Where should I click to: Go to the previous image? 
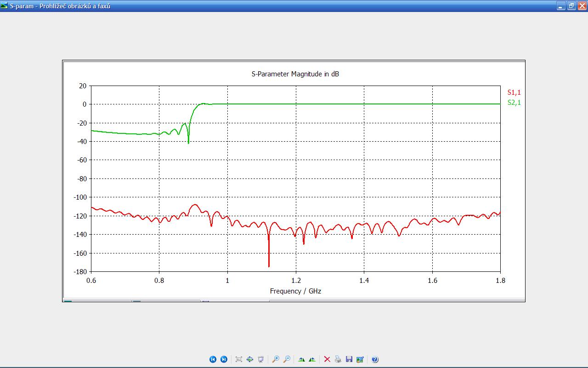click(213, 359)
